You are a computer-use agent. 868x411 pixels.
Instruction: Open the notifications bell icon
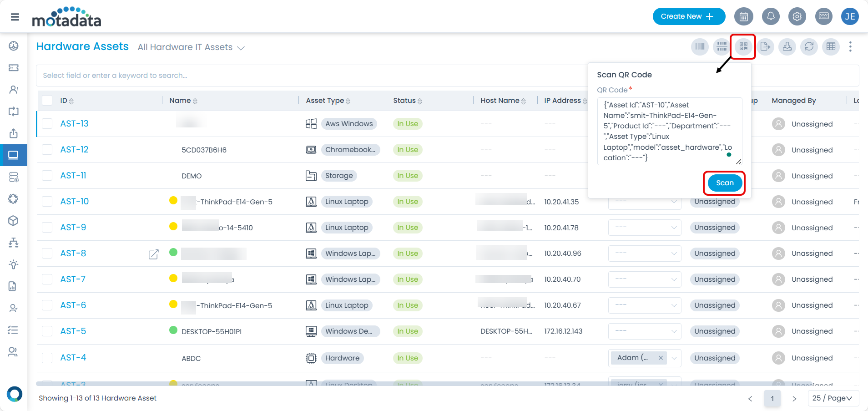tap(770, 17)
